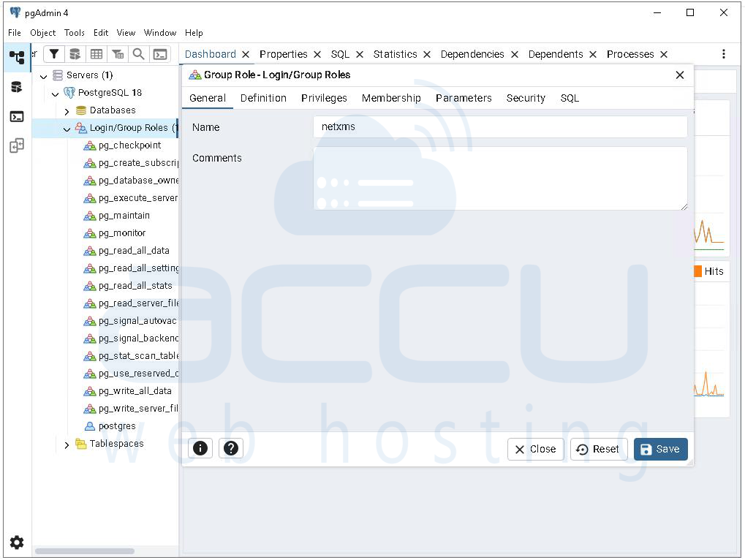Switch to the Dashboard panel tab
The height and width of the screenshot is (560, 745).
pyautogui.click(x=210, y=55)
